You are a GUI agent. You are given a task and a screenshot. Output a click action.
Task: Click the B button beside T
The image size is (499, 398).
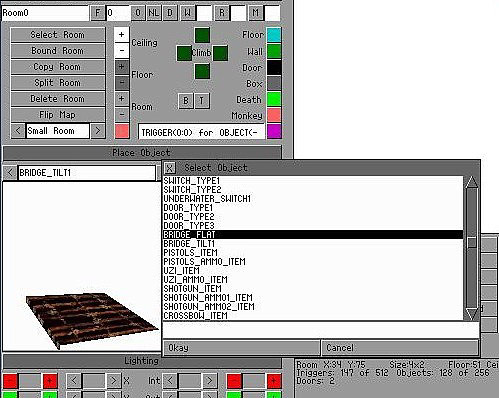pyautogui.click(x=186, y=100)
